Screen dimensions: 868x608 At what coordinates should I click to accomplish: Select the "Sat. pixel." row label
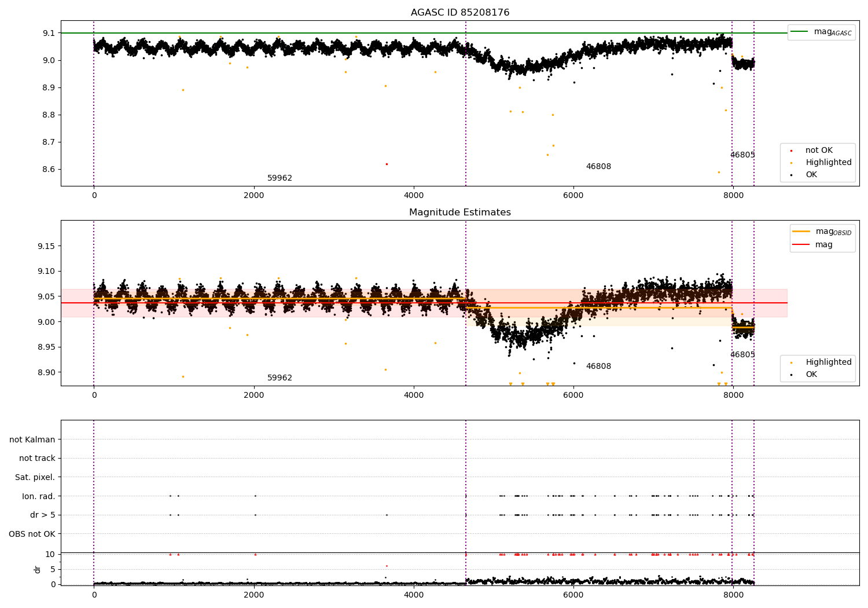(x=35, y=478)
